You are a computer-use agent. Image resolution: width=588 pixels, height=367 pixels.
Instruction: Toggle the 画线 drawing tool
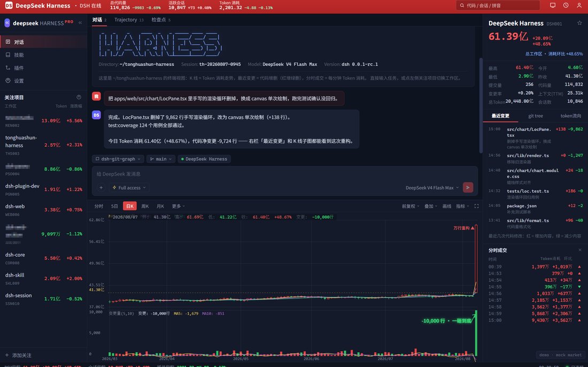(x=447, y=206)
